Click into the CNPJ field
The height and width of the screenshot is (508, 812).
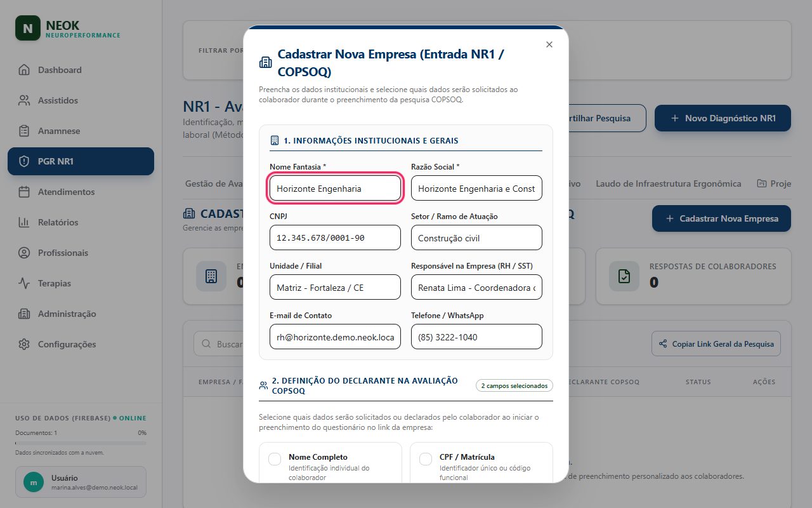[x=335, y=238]
